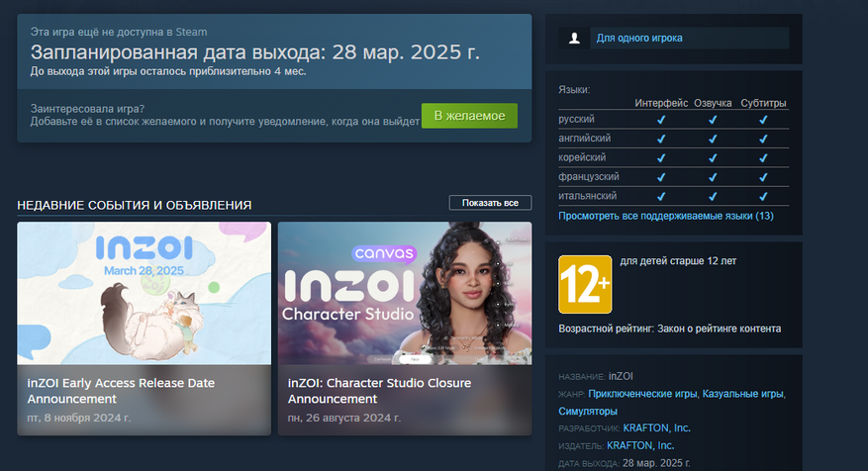Open the 'Симуляторы' genre link
The image size is (868, 471).
click(x=587, y=412)
